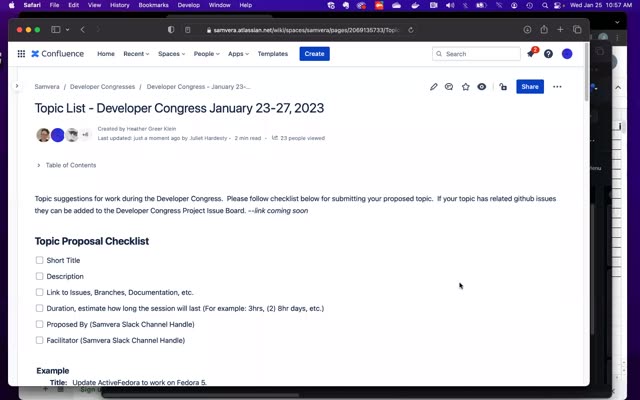Open macOS Spotlight search icon
This screenshot has width=640, height=400.
click(x=544, y=5)
